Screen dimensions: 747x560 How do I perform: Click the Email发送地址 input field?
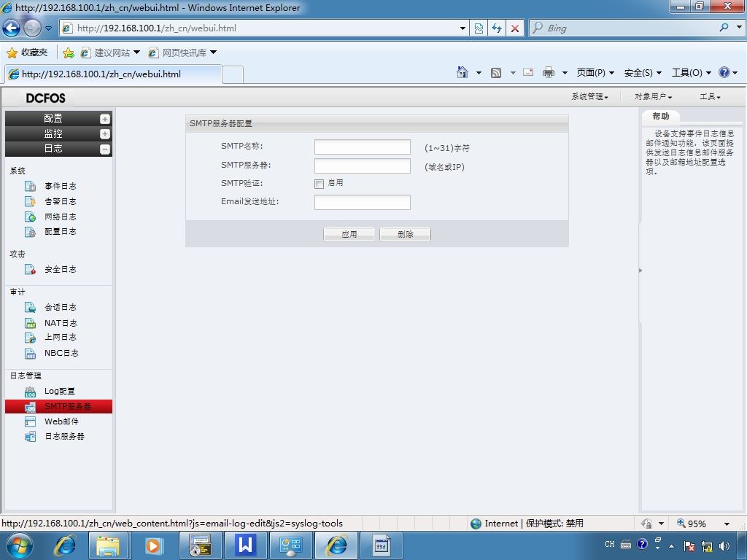(362, 203)
